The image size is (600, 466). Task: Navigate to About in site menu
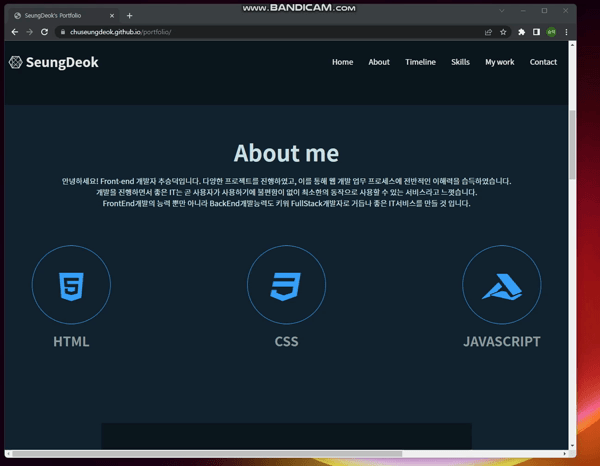(x=379, y=62)
